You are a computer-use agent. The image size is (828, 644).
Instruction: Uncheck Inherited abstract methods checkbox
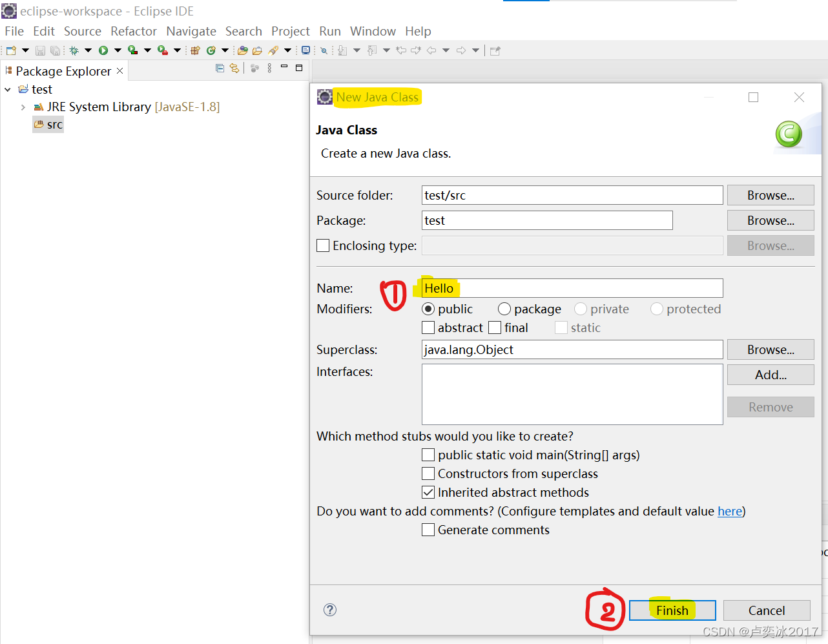pyautogui.click(x=428, y=492)
